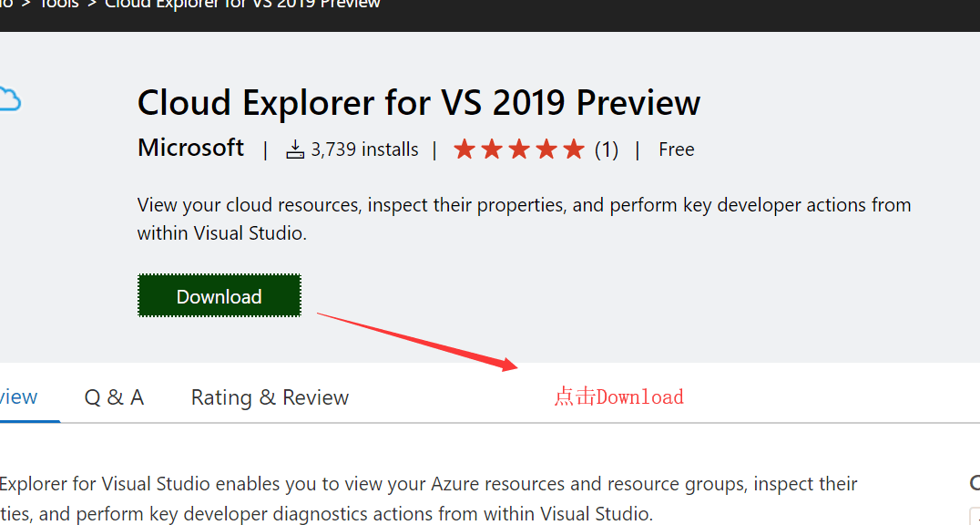Click the green Download button
The image size is (980, 525).
point(219,295)
